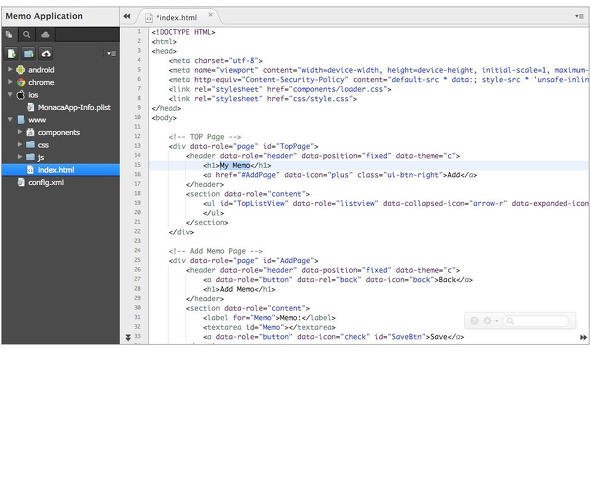The width and height of the screenshot is (590, 500).
Task: Create a new folder with blue folder icon
Action: pyautogui.click(x=29, y=54)
